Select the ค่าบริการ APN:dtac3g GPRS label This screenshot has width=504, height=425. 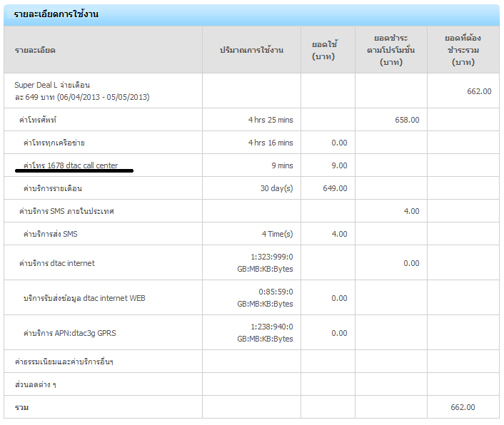pos(70,333)
